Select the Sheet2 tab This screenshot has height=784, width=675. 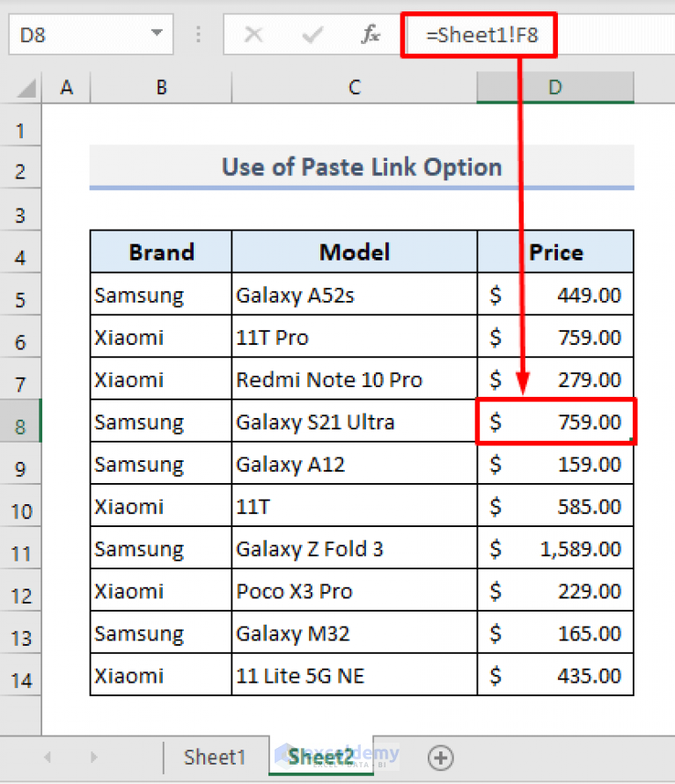tap(320, 757)
